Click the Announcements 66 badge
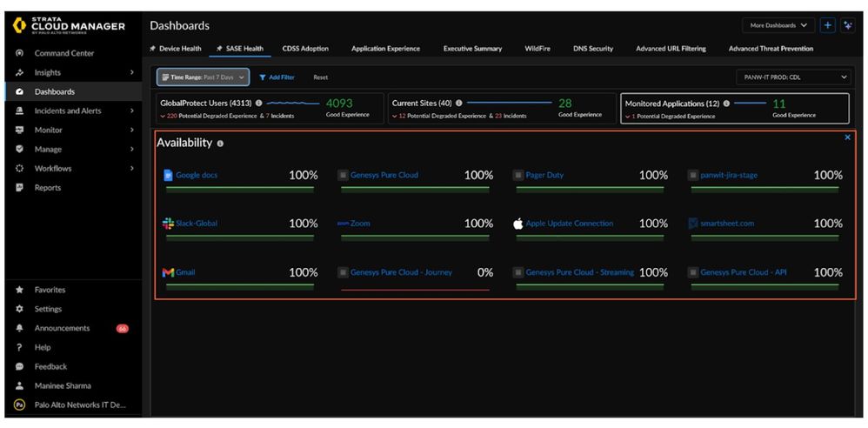Viewport: 868px width, 428px height. 123,328
